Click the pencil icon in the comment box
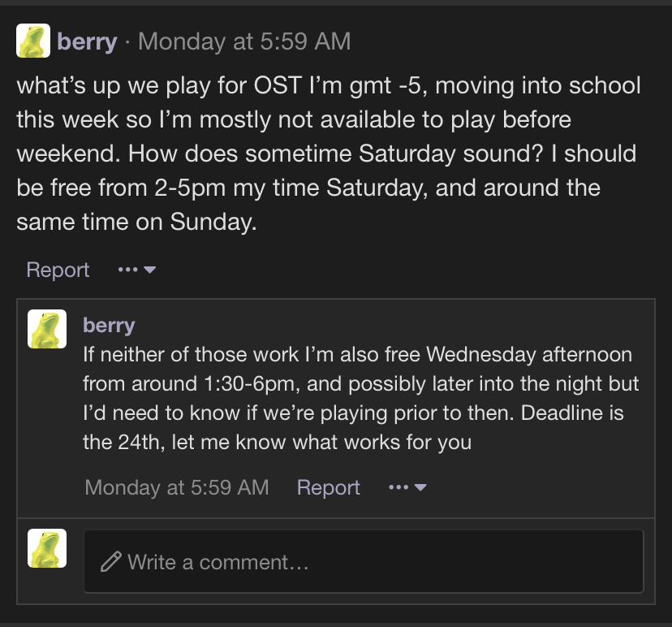The height and width of the screenshot is (627, 672). click(x=111, y=561)
